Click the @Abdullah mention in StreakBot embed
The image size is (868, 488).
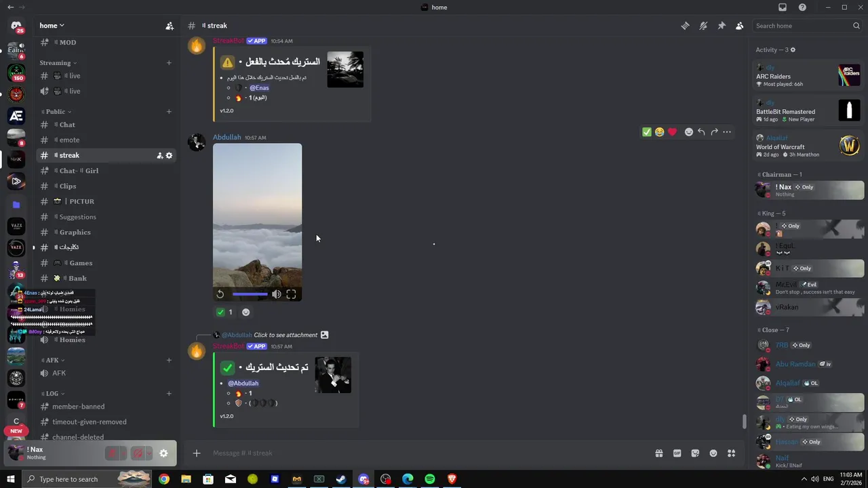pos(243,383)
